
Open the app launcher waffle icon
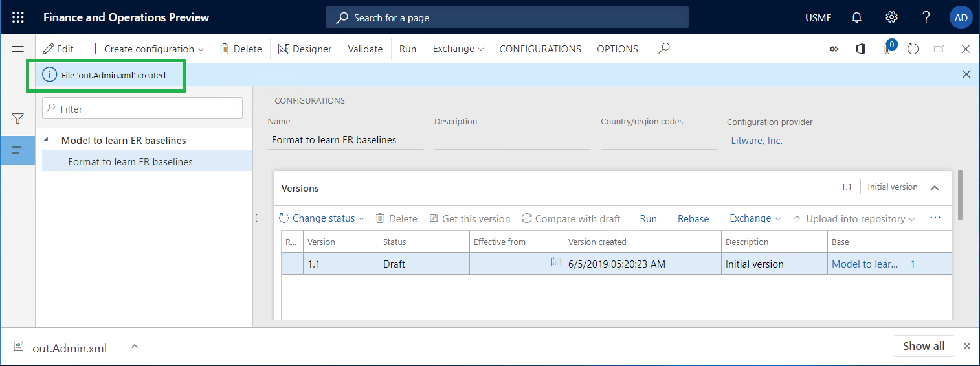point(18,17)
